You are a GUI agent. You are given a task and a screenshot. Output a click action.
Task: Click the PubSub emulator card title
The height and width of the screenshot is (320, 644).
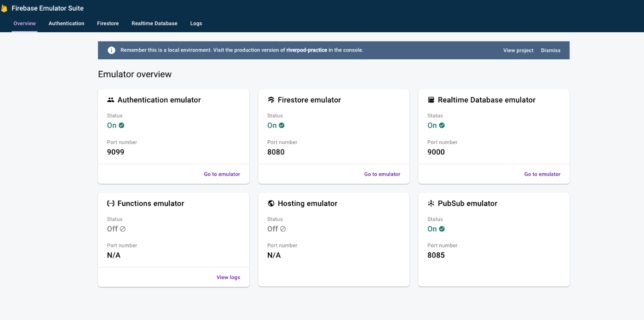click(467, 203)
